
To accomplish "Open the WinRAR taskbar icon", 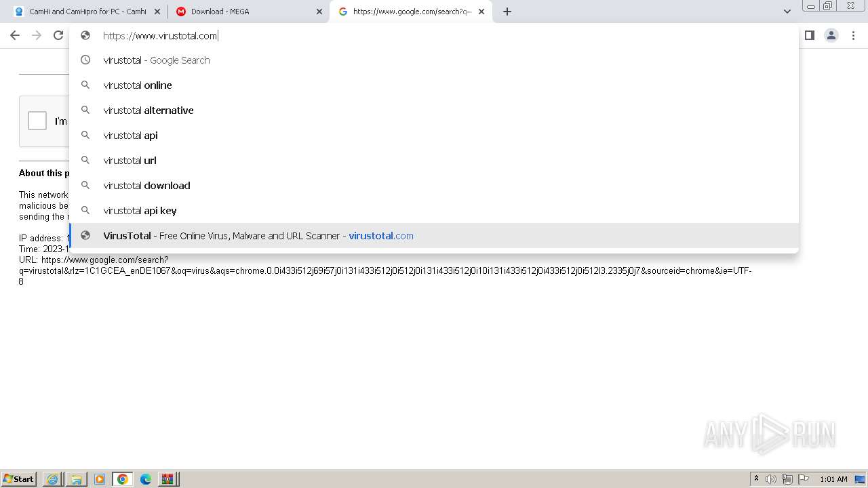I will click(x=167, y=479).
